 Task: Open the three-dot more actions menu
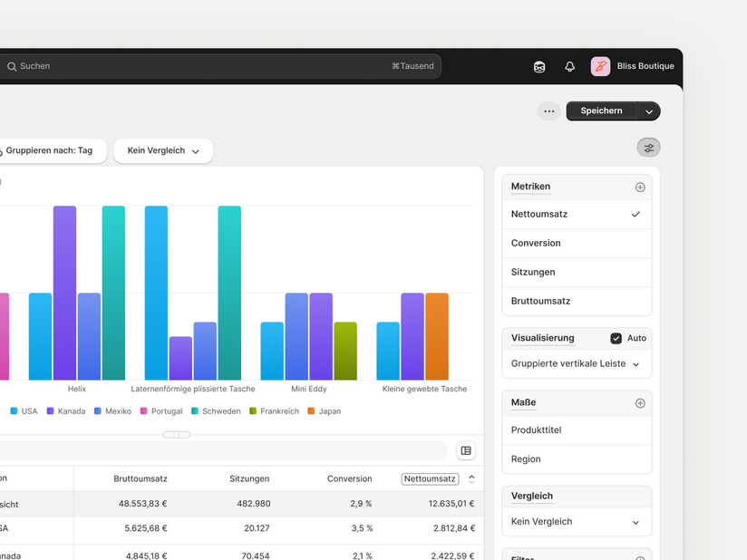click(x=548, y=111)
